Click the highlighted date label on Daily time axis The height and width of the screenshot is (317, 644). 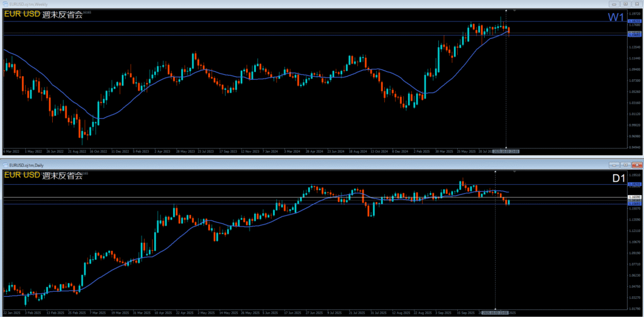click(x=495, y=312)
